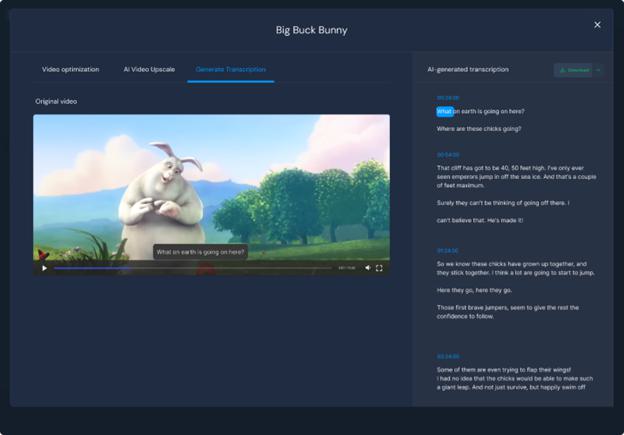Click the video time display
Image resolution: width=624 pixels, height=435 pixels.
pos(346,268)
